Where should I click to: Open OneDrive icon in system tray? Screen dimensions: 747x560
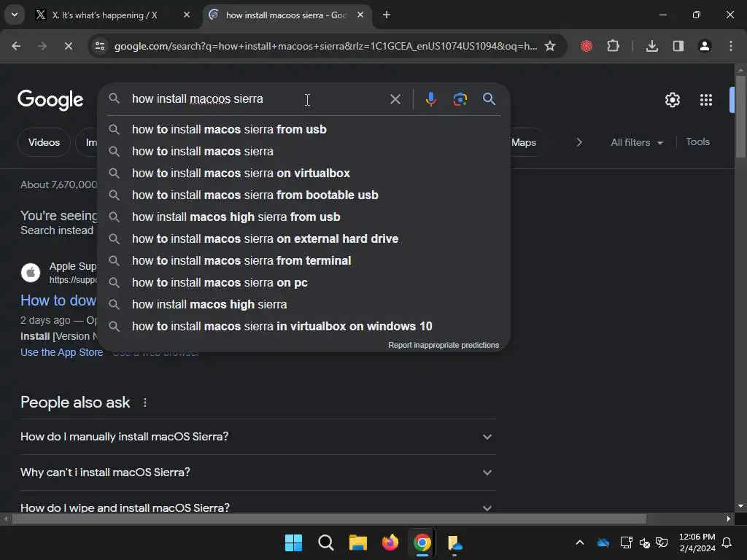(x=603, y=542)
